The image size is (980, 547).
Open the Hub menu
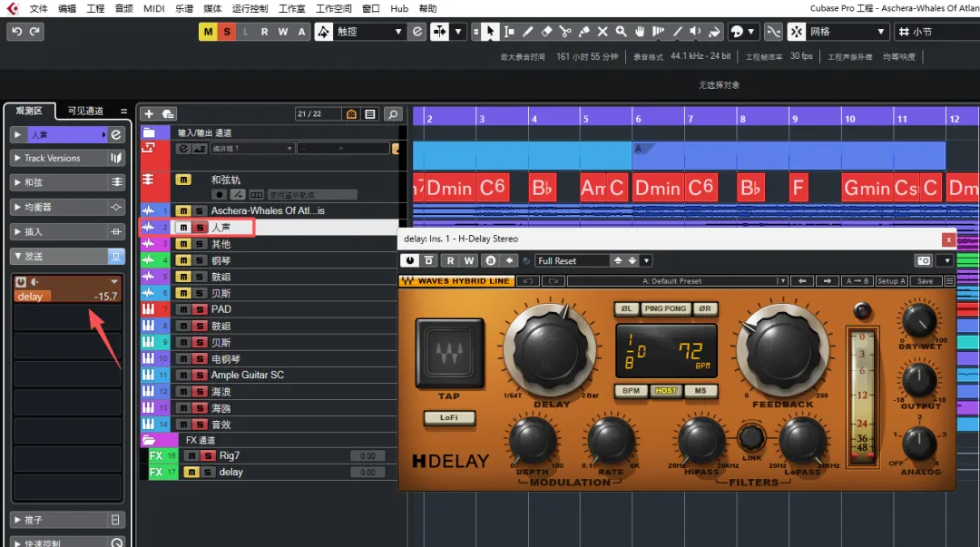398,8
